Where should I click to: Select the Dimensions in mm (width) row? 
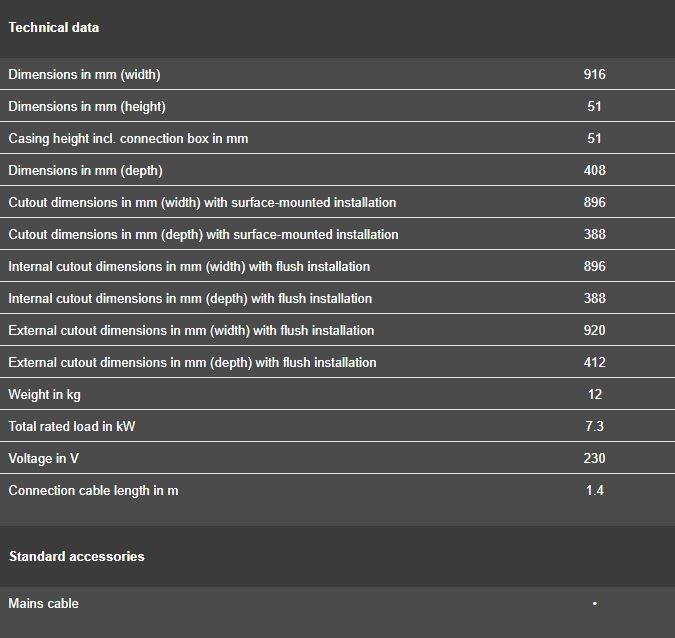[x=338, y=74]
